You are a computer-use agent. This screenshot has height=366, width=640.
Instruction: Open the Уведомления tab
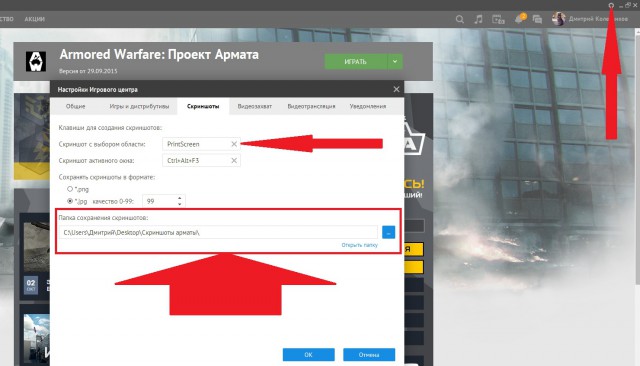(x=368, y=106)
